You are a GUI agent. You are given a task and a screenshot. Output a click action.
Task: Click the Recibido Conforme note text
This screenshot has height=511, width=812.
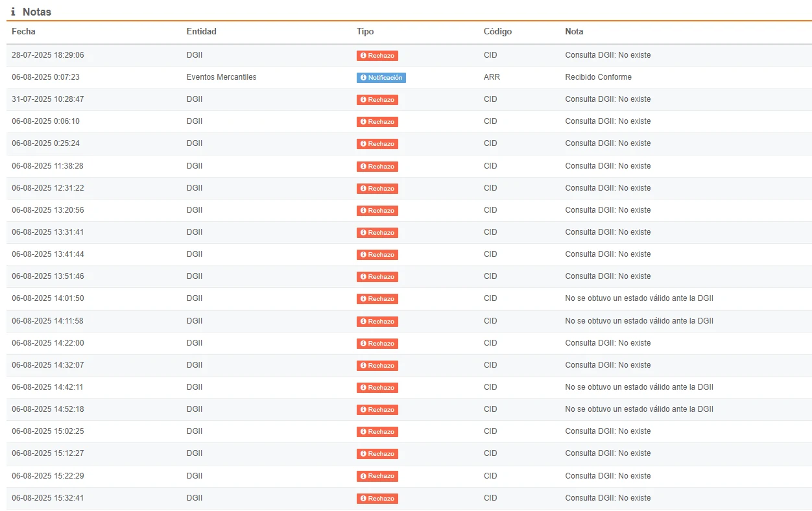click(599, 77)
